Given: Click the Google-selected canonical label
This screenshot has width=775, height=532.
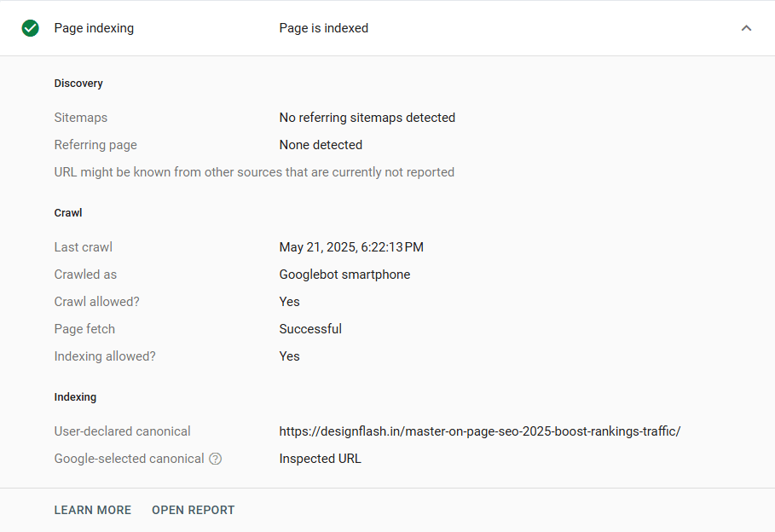Looking at the screenshot, I should 129,459.
